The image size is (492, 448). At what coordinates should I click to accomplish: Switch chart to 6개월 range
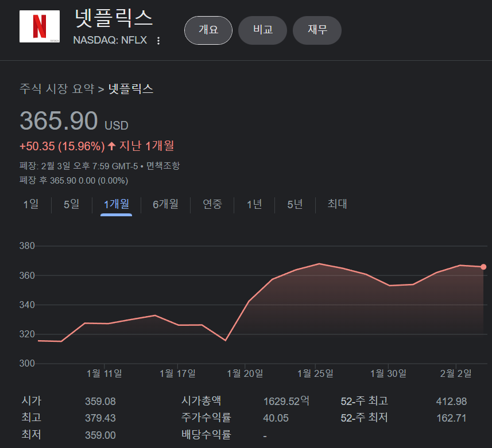[x=166, y=204]
